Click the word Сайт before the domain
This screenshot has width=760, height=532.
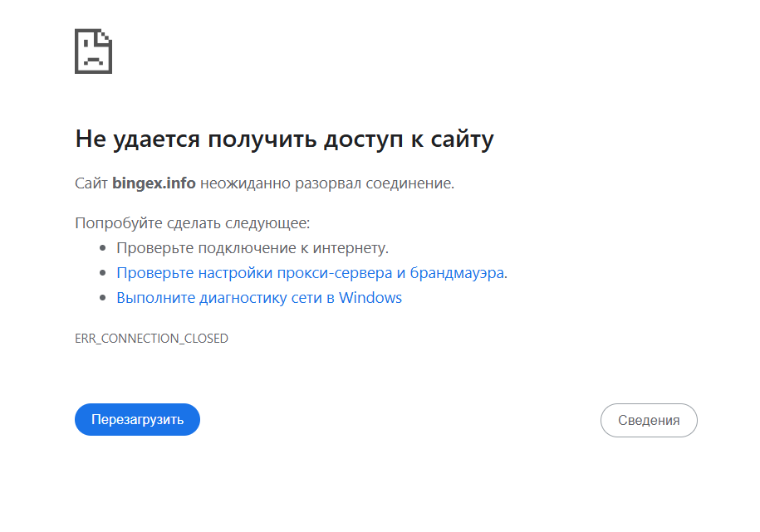(91, 183)
